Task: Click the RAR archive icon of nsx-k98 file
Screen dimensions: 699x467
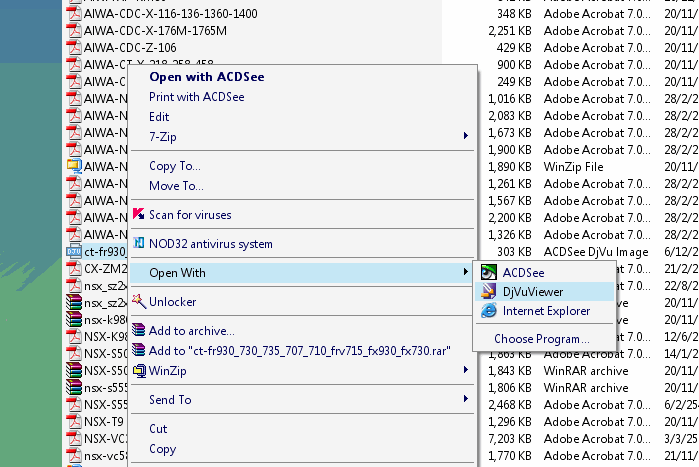Action: point(74,319)
